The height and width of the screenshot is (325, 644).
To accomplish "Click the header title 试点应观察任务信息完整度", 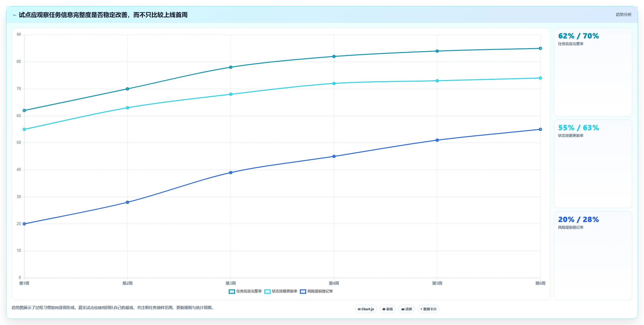I will click(x=103, y=15).
